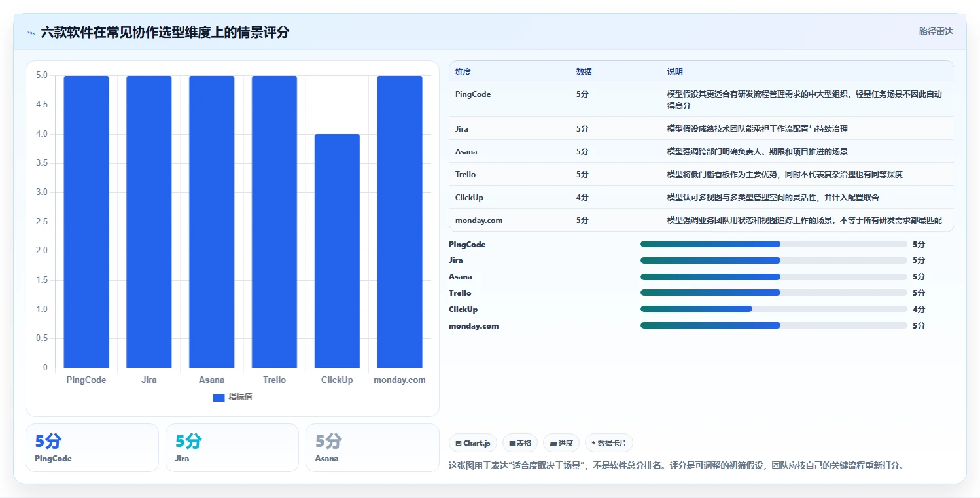Click the ClickUp description about 多视图
The width and height of the screenshot is (980, 498).
pos(773,198)
